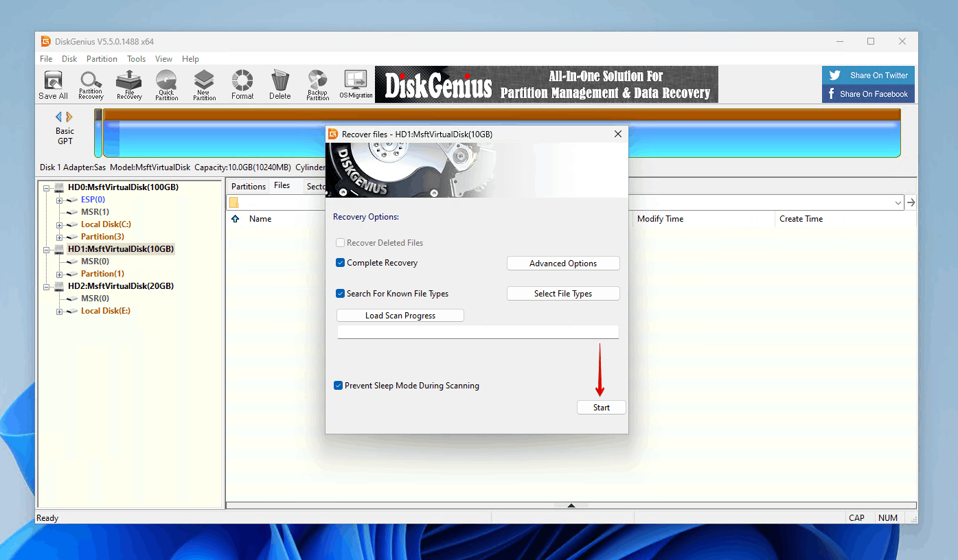Open the Disk menu

(69, 59)
